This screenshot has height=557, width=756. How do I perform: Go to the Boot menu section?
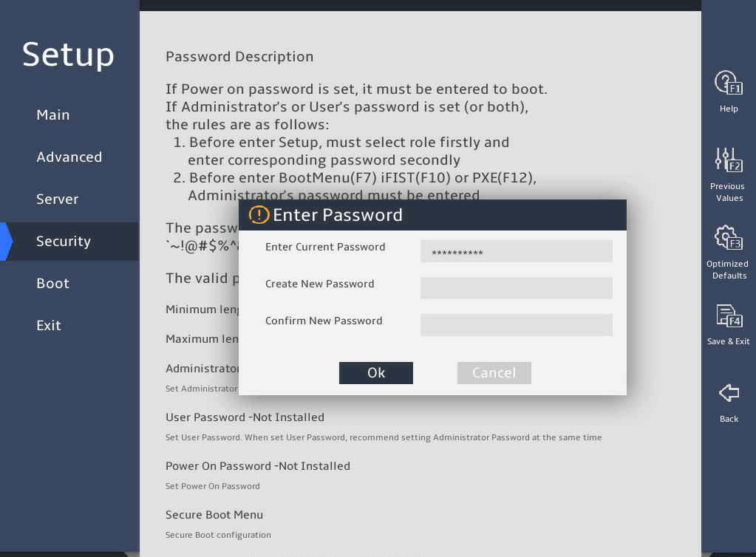click(53, 284)
